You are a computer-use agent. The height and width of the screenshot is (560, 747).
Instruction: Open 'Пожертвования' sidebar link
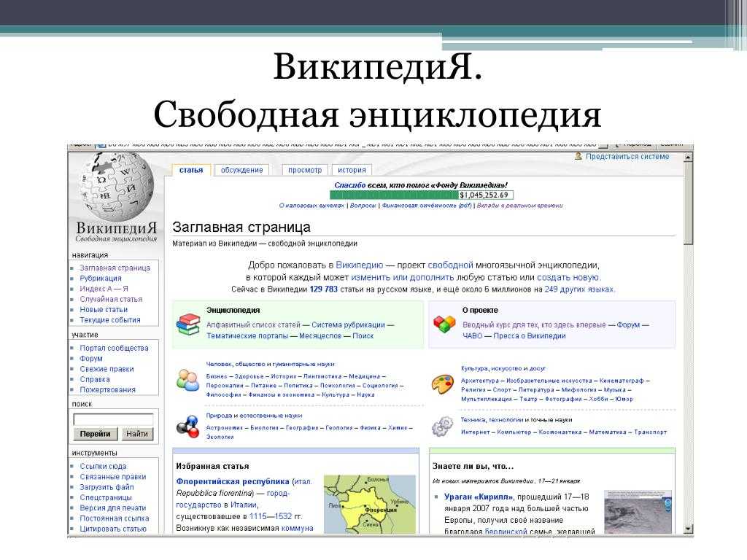pyautogui.click(x=108, y=389)
